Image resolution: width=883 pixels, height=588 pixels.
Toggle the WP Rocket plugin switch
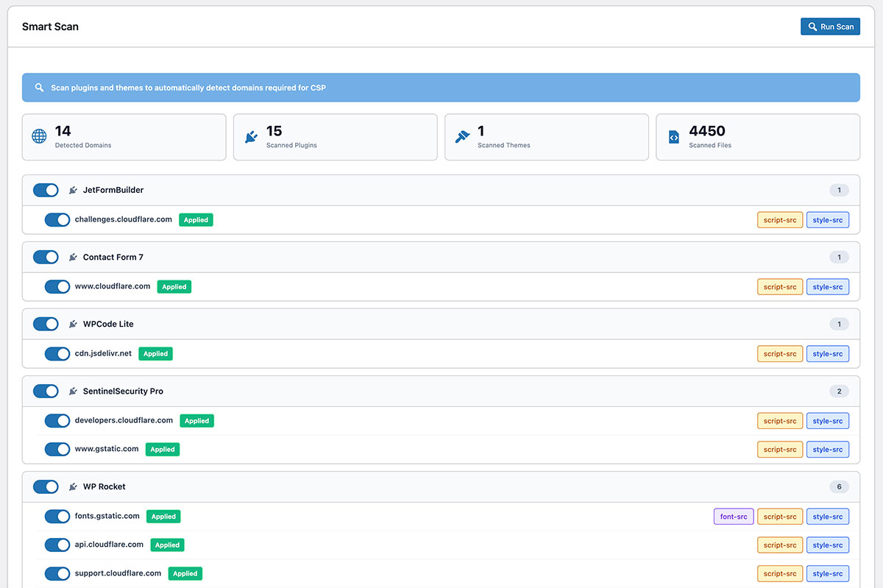point(46,486)
